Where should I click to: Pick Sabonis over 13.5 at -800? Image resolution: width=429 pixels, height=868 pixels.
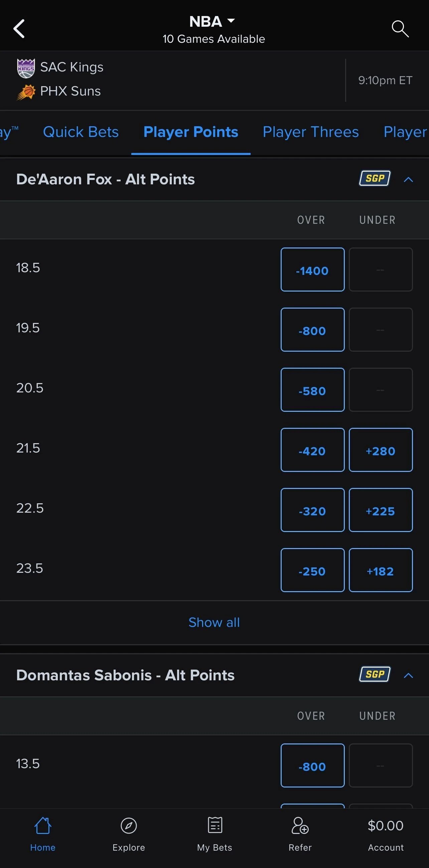coord(312,765)
